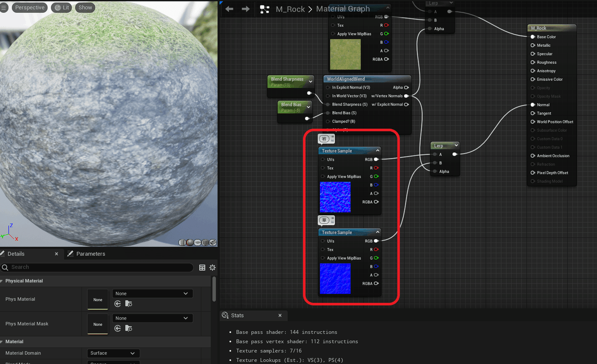Toggle chevron on Lerp node connected to Normal

coord(455,146)
